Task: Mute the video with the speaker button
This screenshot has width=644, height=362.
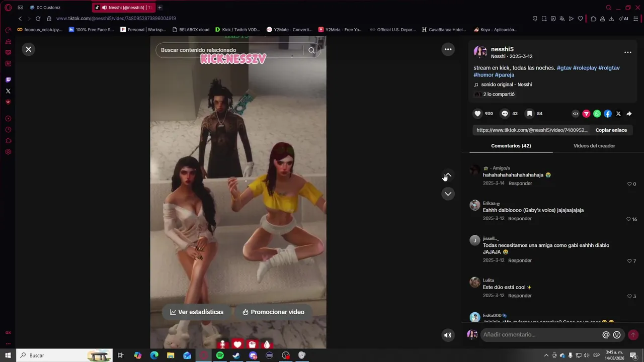Action: coord(448,335)
